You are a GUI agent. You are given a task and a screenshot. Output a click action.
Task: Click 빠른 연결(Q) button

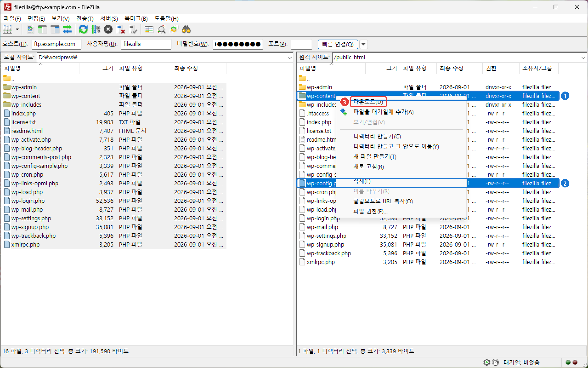point(338,44)
